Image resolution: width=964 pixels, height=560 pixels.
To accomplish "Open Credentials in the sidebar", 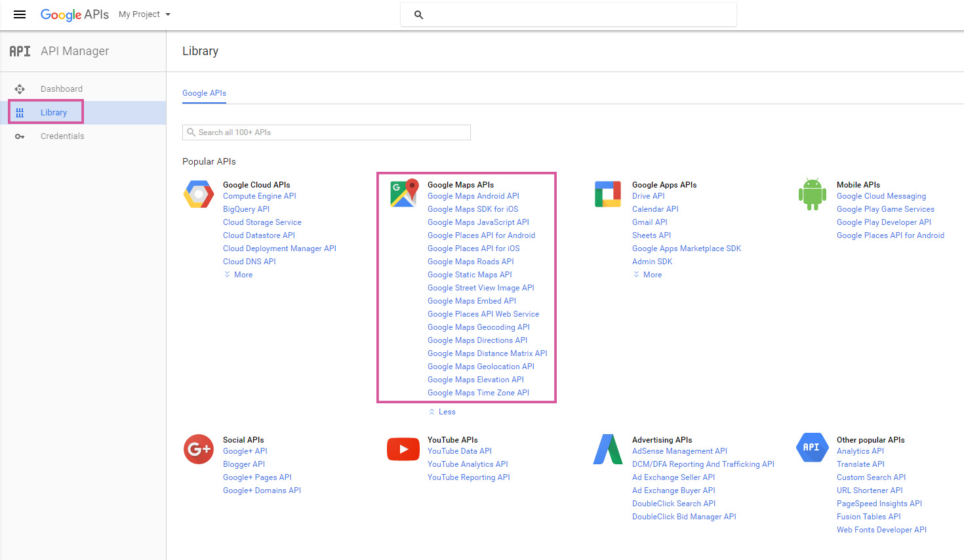I will pos(62,136).
